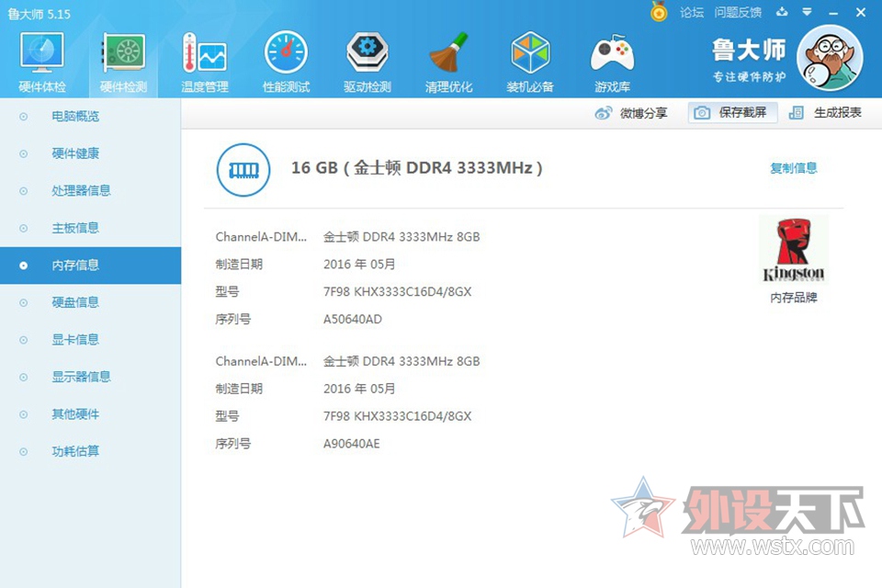Click the download tray icon in title bar
This screenshot has width=882, height=588.
click(782, 12)
